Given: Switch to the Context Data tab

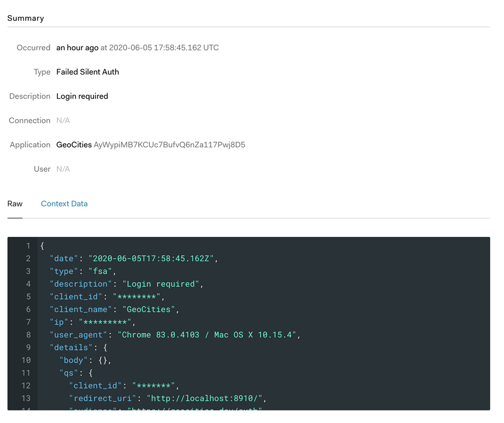Looking at the screenshot, I should click(64, 204).
